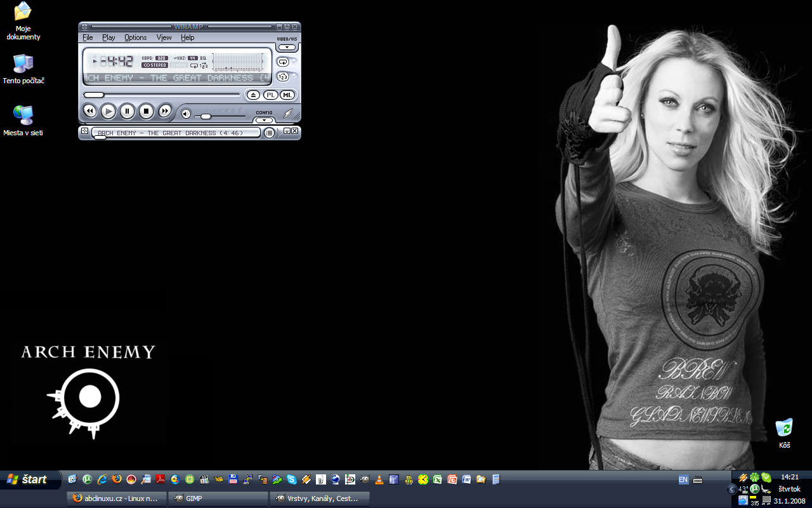Select Miesta v sieti desktop icon
812x508 pixels.
click(x=23, y=121)
